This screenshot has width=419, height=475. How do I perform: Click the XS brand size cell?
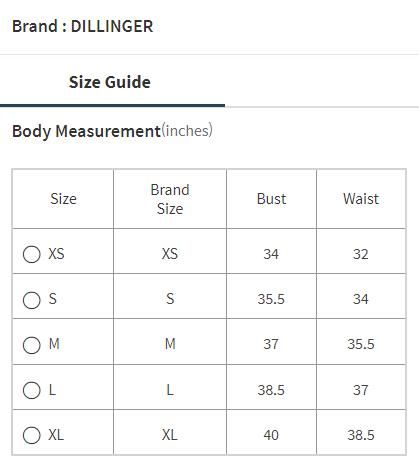point(170,254)
